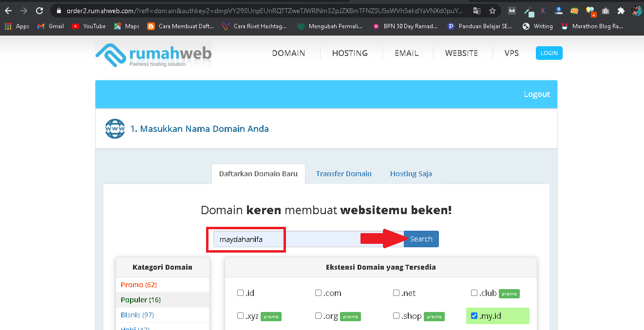Open 'BPN 30 Day Ramad...' bookmark

coord(405,26)
